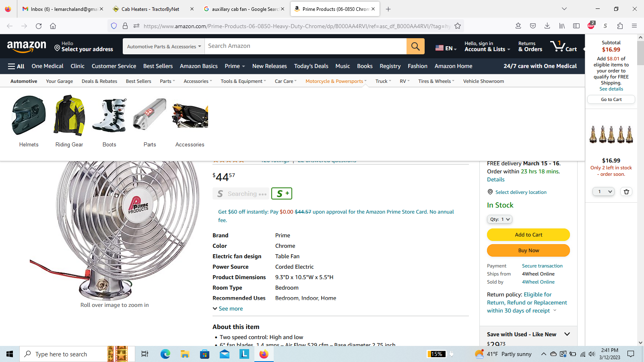The height and width of the screenshot is (362, 644).
Task: Expand the Qty dropdown near Add to Cart
Action: [x=500, y=219]
